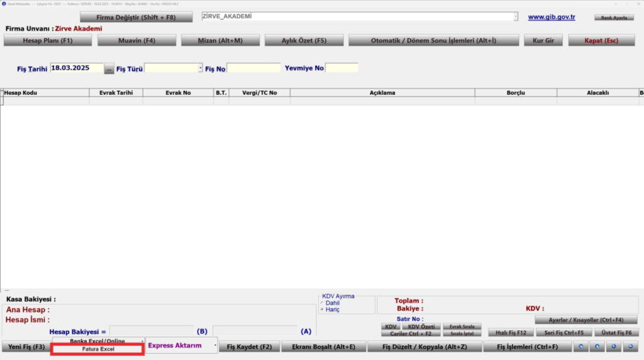Viewport: 644px width, 360px height.
Task: Click the next record arrow icon
Action: point(614,346)
